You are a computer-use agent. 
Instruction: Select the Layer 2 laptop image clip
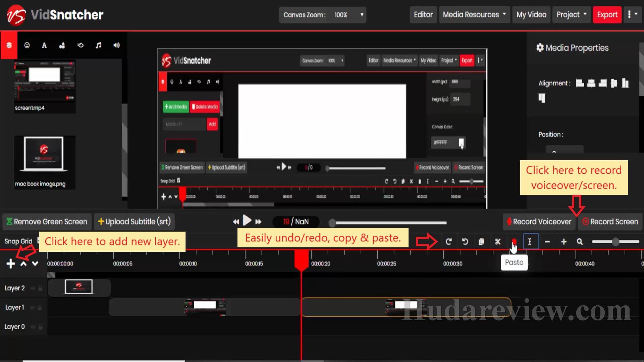(79, 288)
